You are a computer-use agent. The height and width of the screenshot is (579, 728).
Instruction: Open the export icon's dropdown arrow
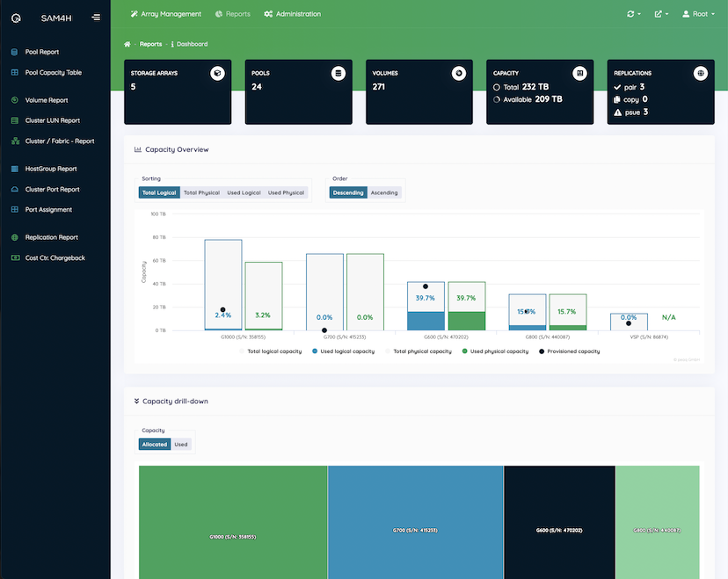point(666,14)
